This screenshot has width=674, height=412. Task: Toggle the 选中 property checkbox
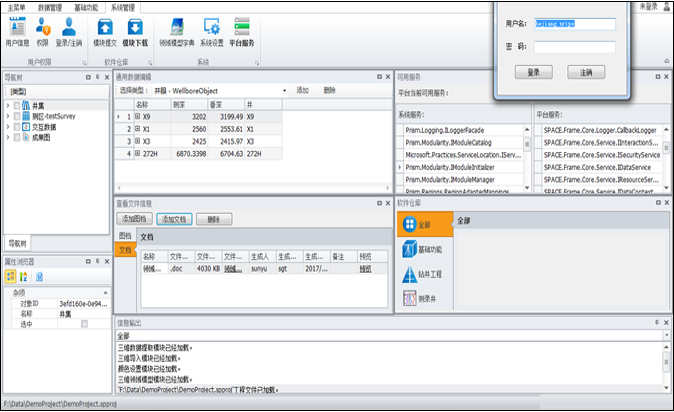point(84,324)
